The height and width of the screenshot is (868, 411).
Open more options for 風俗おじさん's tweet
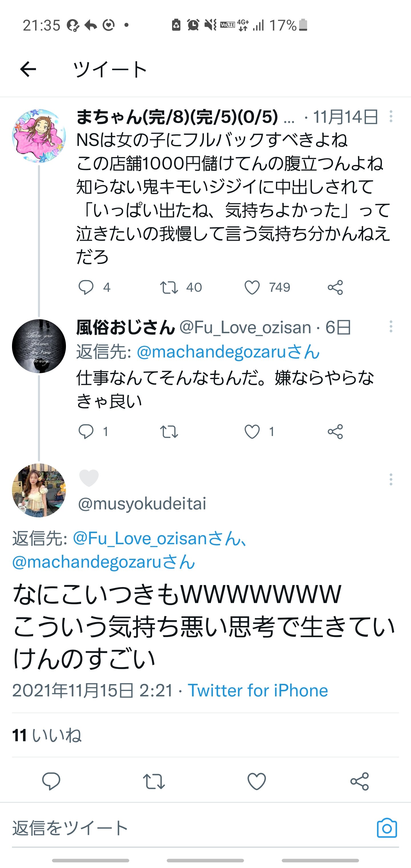[391, 327]
